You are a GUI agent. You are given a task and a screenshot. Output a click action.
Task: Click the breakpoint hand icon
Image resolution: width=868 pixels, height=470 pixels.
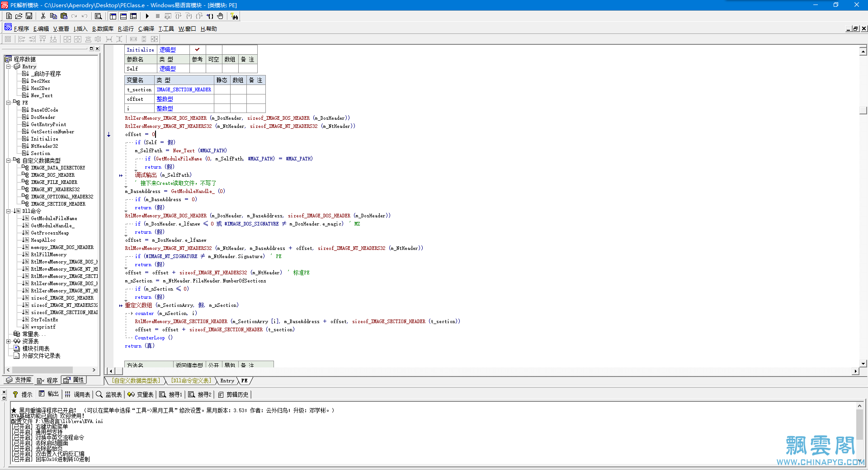220,16
